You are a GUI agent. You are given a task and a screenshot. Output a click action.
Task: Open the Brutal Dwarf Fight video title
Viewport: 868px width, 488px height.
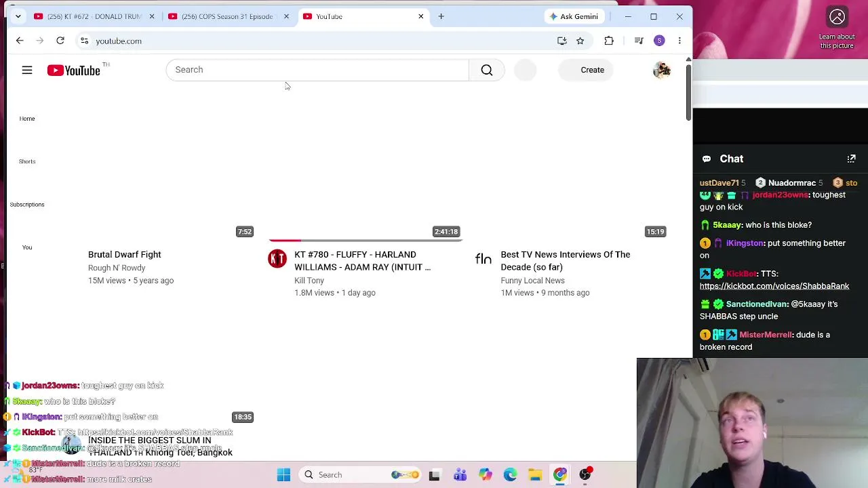[x=125, y=254]
